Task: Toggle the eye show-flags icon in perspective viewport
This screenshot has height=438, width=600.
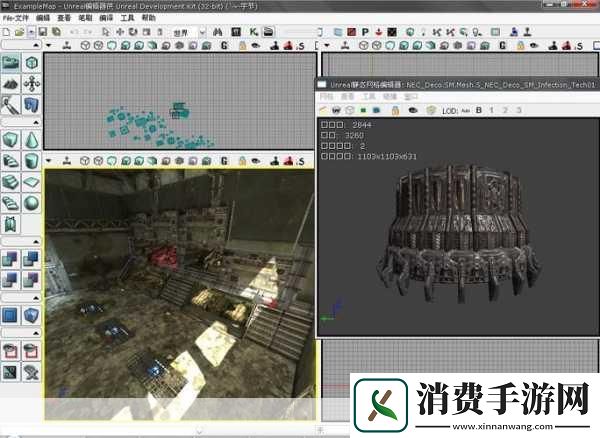Action: 256,161
